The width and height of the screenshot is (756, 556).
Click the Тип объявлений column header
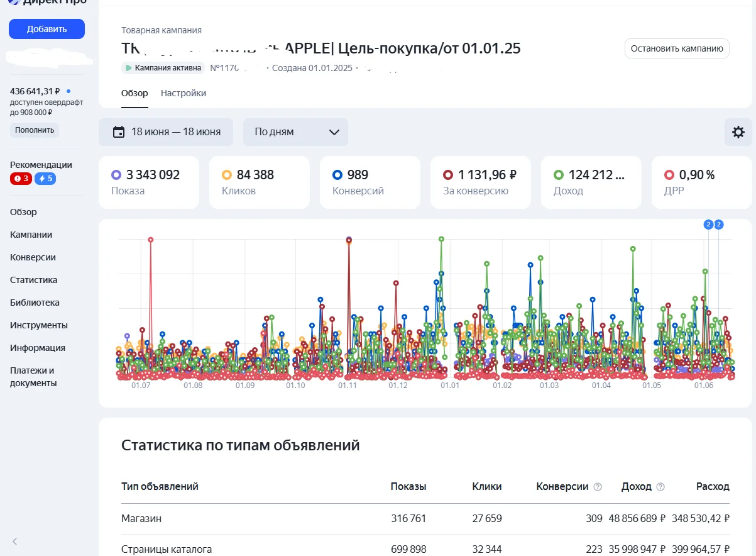[160, 487]
